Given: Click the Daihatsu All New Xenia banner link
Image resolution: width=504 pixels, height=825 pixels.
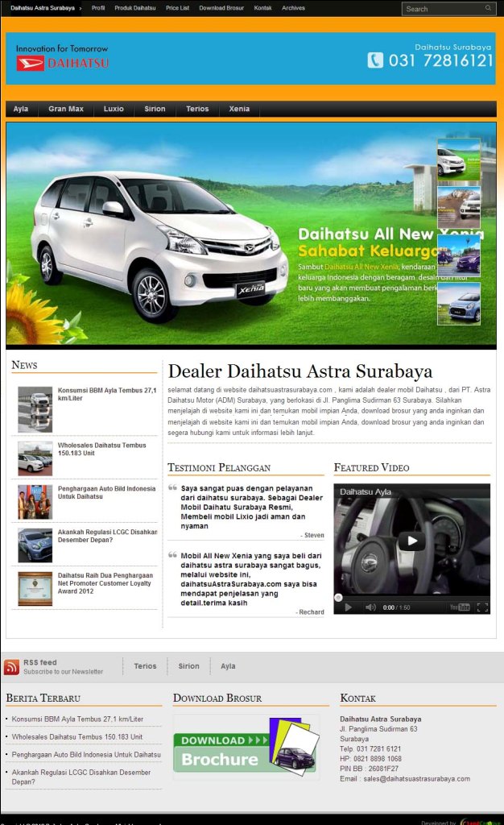Looking at the screenshot, I should coord(361,267).
